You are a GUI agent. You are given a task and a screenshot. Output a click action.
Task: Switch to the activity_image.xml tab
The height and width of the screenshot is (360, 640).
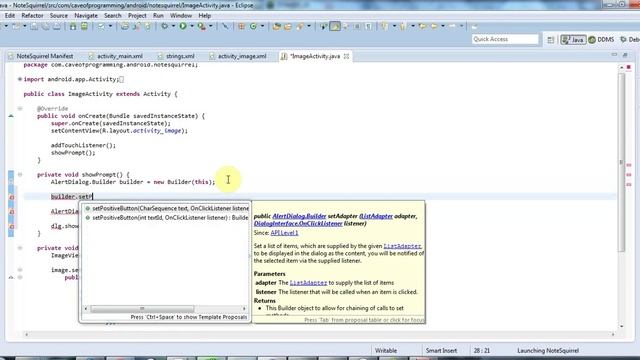(238, 56)
